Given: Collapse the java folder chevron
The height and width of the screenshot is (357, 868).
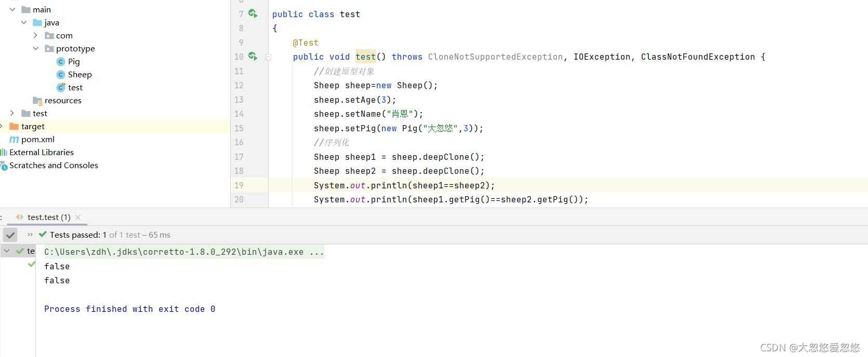Looking at the screenshot, I should coord(24,22).
